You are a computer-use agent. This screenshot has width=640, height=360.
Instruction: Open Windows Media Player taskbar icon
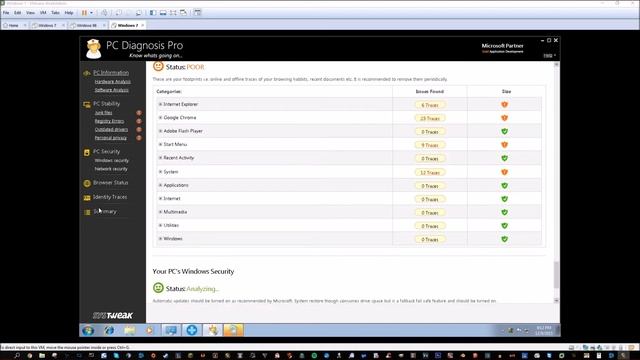(x=150, y=330)
